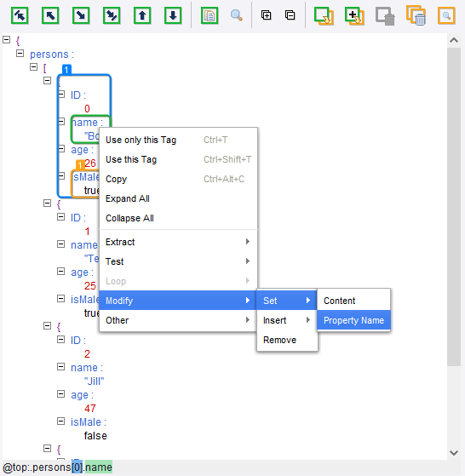
Task: Click the persons property label
Action: [x=52, y=54]
